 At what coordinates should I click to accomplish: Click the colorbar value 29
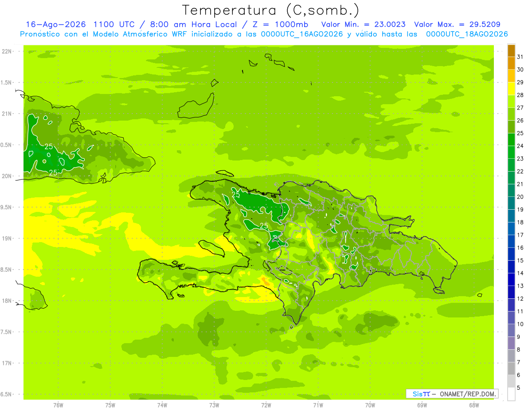point(520,82)
